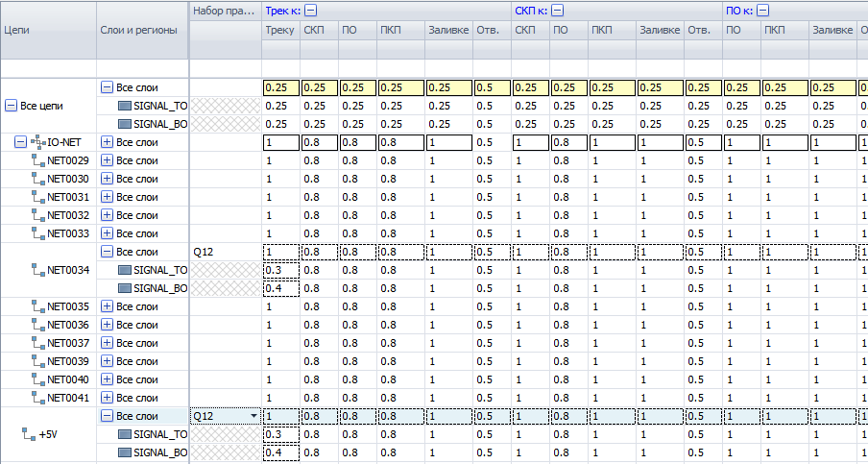
Task: Click the +5V net icon
Action: [29, 434]
